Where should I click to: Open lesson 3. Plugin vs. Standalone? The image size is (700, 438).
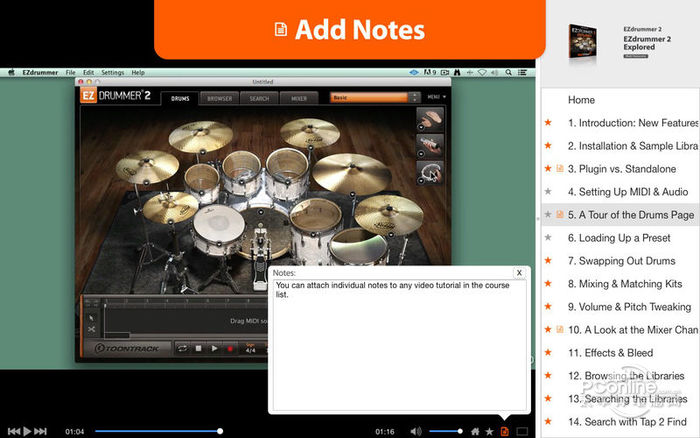(x=622, y=169)
